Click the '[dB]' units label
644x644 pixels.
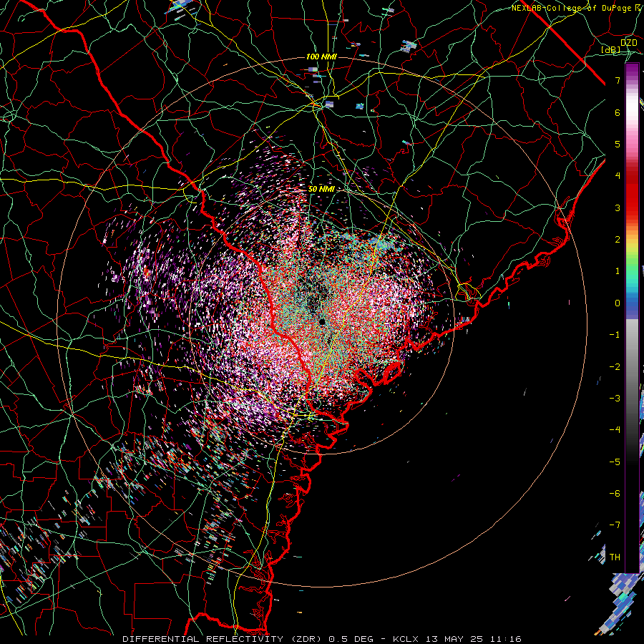tap(611, 49)
